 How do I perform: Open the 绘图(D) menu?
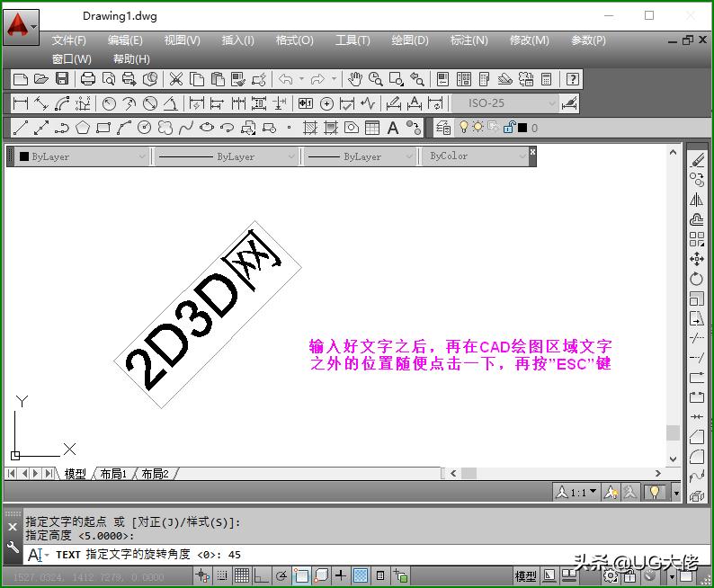(410, 40)
